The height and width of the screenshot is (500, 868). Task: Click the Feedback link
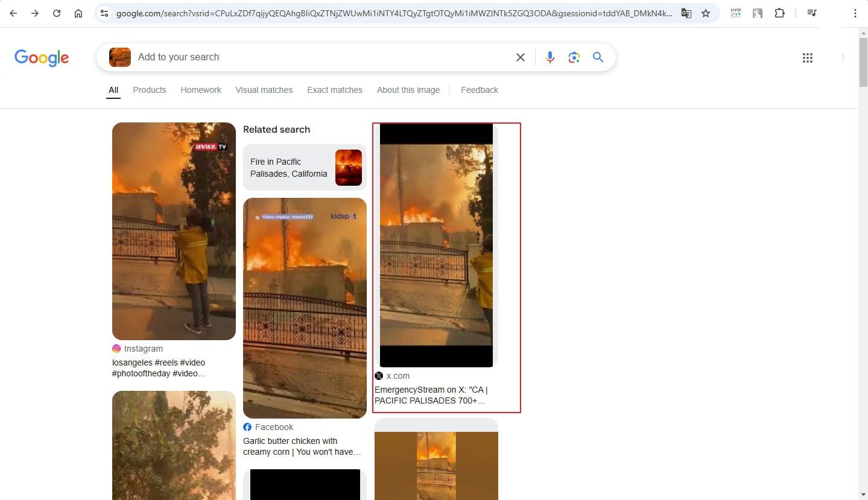[x=480, y=90]
